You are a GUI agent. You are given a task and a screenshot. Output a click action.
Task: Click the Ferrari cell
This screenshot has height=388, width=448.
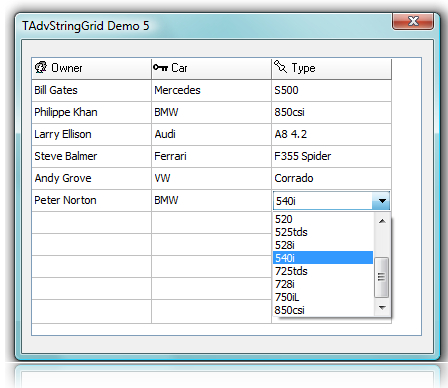(x=211, y=156)
